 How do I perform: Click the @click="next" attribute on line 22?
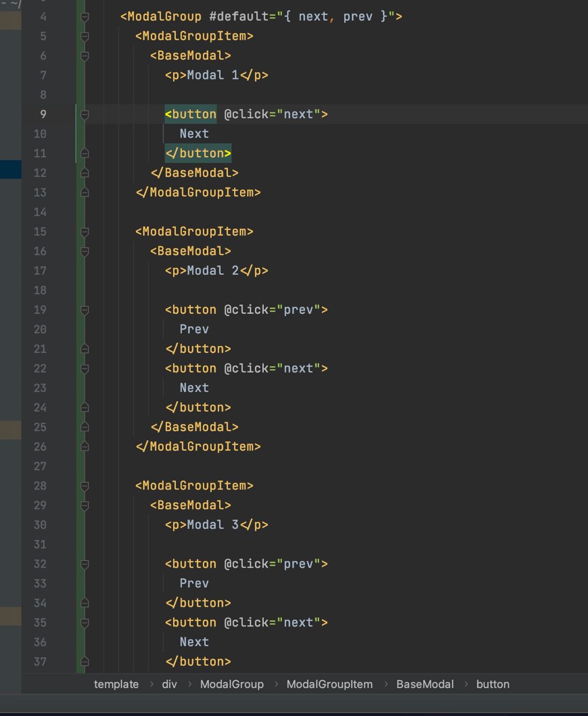[272, 368]
